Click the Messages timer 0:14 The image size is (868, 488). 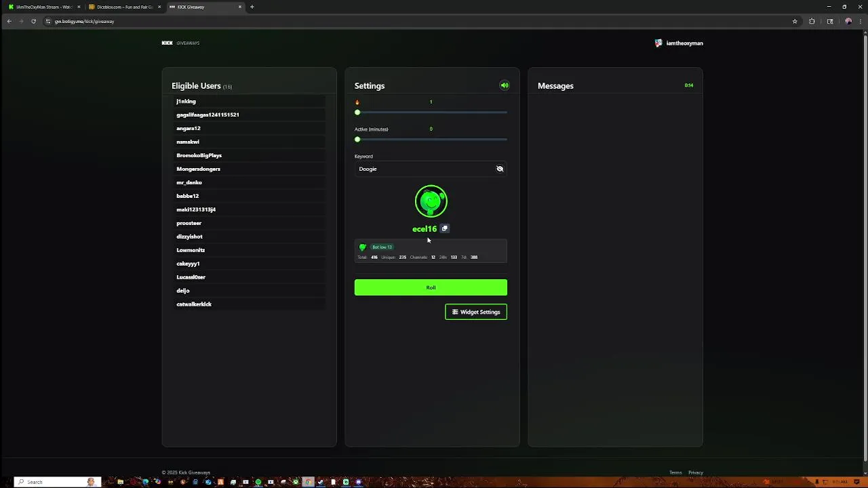(689, 85)
